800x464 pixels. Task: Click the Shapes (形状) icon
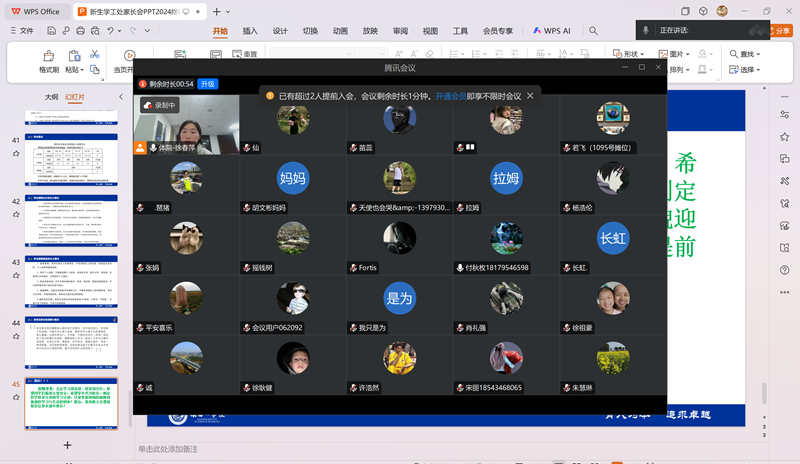tap(617, 54)
